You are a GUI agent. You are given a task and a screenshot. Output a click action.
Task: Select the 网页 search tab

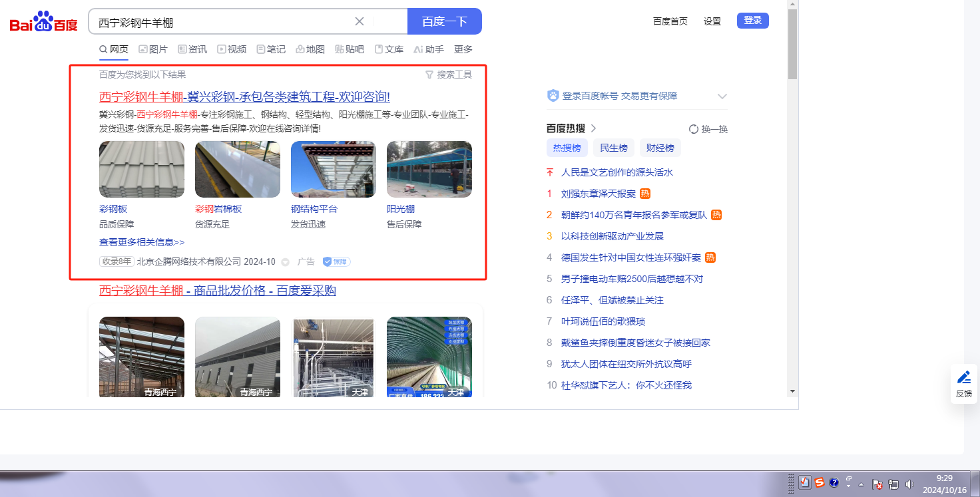(x=114, y=49)
